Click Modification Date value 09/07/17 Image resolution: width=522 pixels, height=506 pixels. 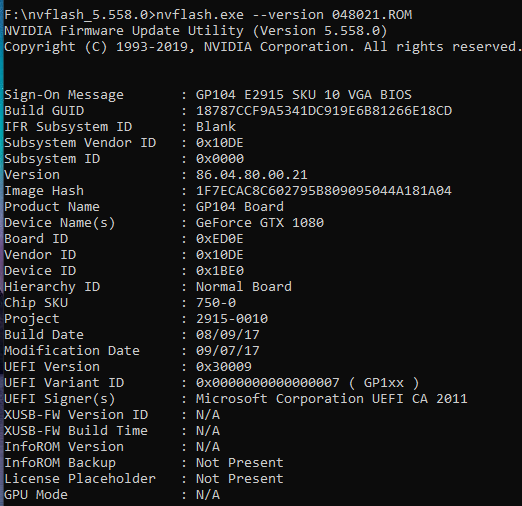(228, 351)
